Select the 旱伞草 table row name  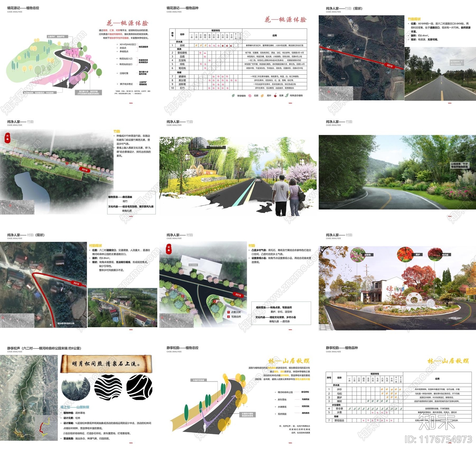(x=339, y=408)
